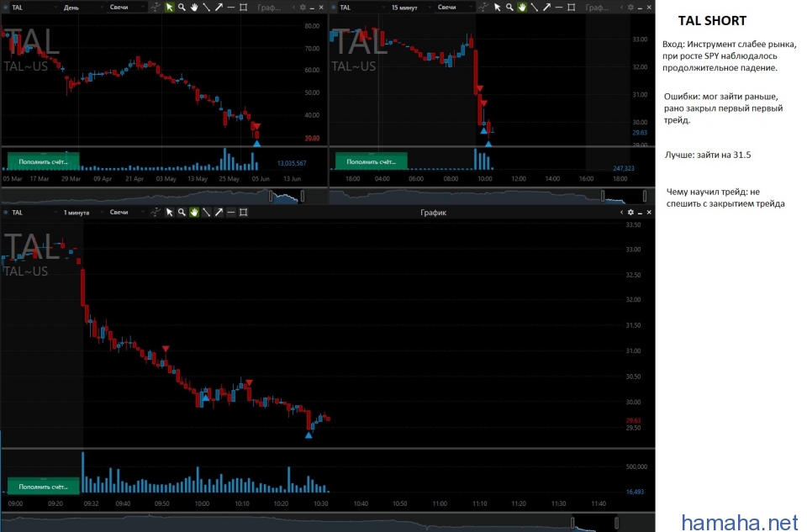The width and height of the screenshot is (807, 532).
Task: Click the link dot beside TAL on the 1-minute chart
Action: (x=6, y=212)
